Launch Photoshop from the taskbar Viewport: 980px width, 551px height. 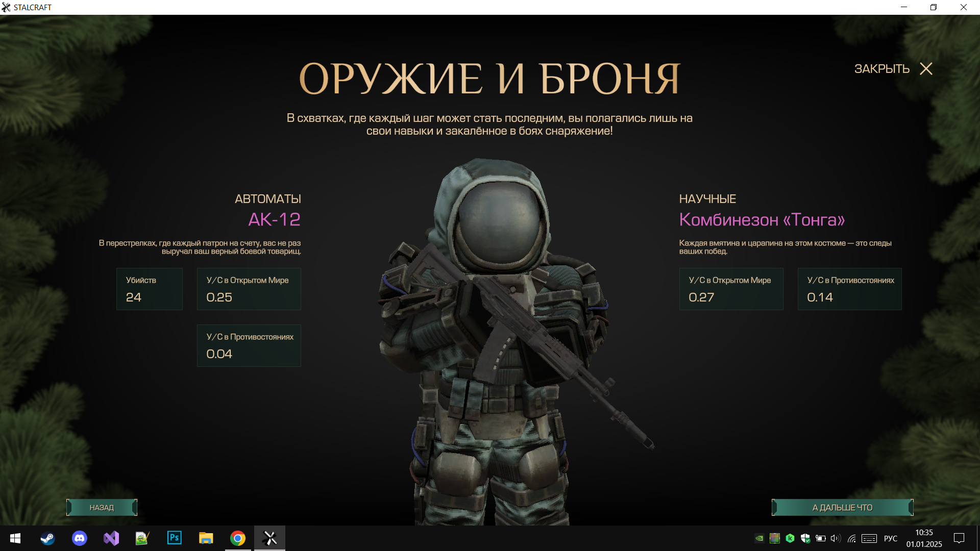click(x=174, y=538)
